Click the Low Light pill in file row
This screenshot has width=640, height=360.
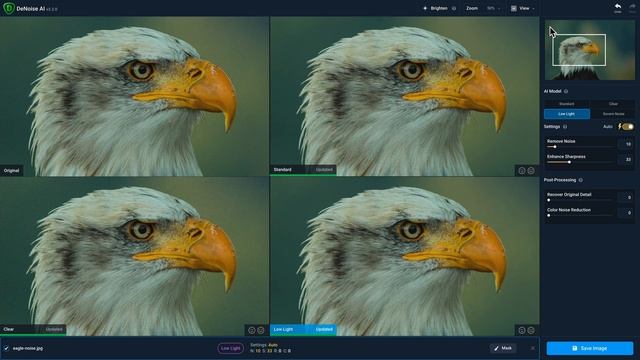point(231,348)
